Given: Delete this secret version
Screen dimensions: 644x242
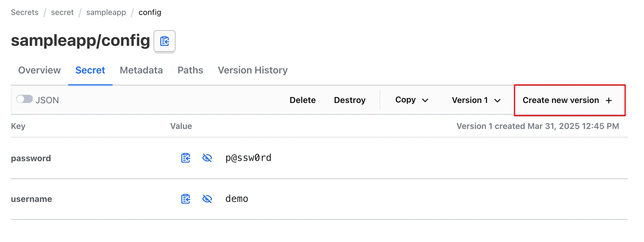Looking at the screenshot, I should coord(303,100).
